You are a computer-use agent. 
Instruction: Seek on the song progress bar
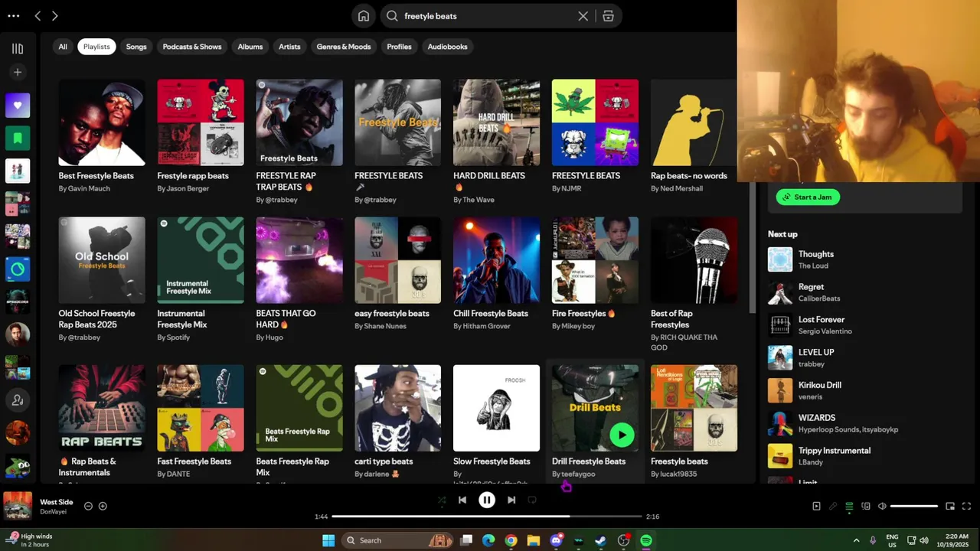coord(487,517)
